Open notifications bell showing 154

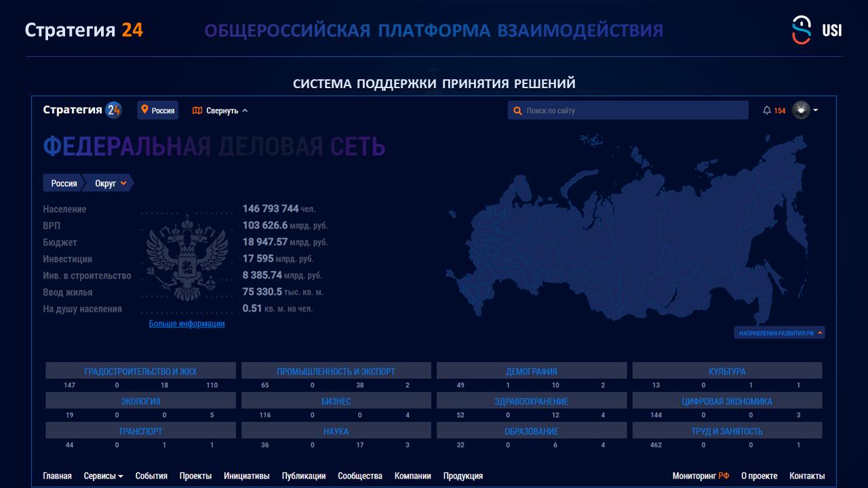[x=767, y=110]
